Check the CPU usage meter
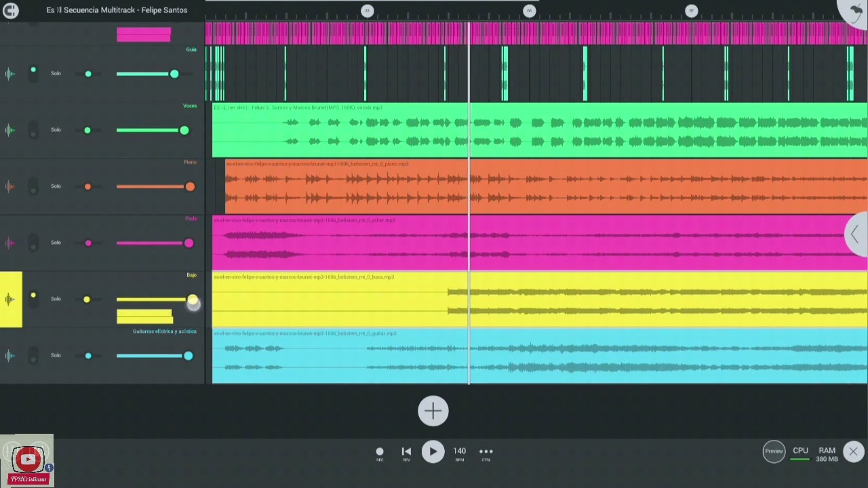Image resolution: width=868 pixels, height=488 pixels. click(x=800, y=453)
